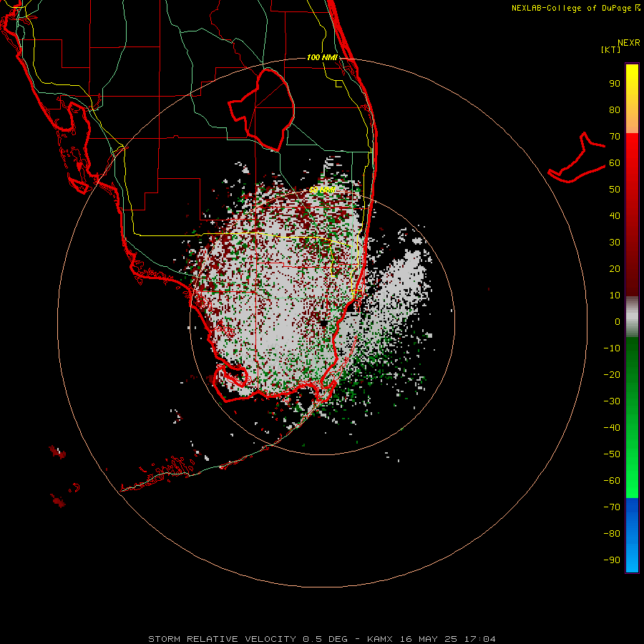
Task: Click the -30 value on the velocity scale
Action: (x=612, y=401)
